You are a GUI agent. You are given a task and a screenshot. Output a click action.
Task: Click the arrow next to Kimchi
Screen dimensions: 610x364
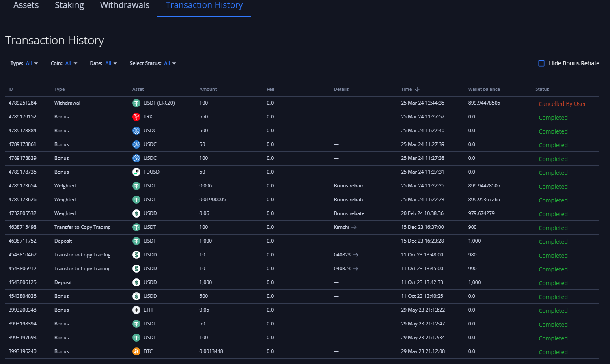tap(354, 227)
